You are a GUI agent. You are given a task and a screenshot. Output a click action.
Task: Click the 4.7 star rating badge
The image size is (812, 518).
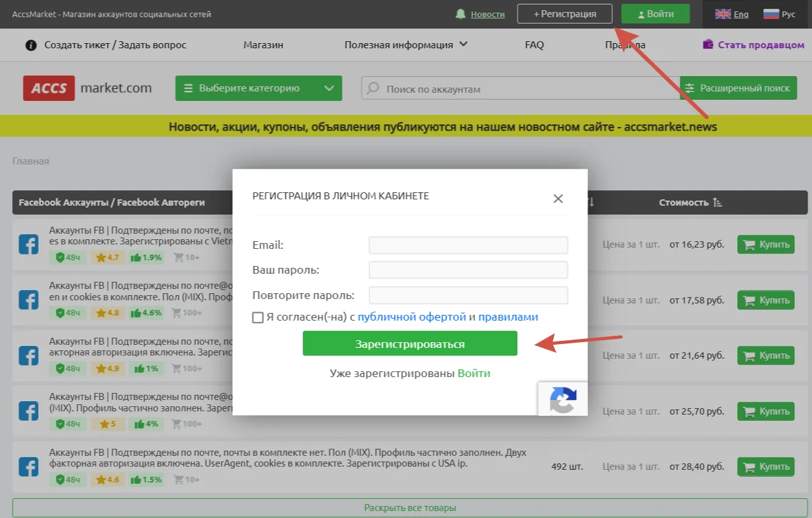tap(107, 257)
